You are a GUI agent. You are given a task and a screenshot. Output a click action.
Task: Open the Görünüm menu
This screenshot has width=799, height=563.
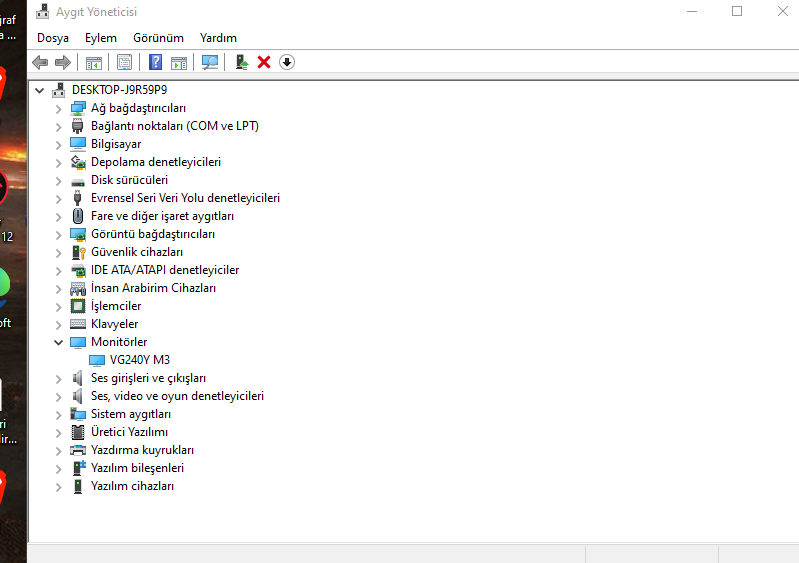pyautogui.click(x=158, y=38)
